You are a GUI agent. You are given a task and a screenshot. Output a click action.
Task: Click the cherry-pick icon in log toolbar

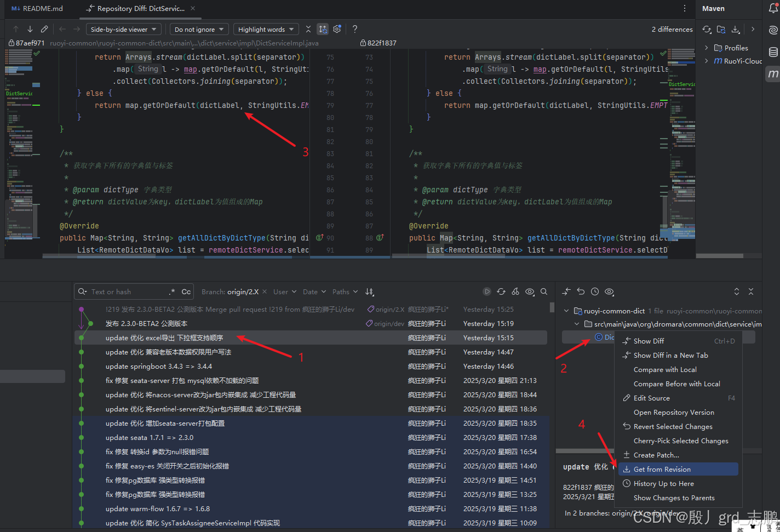(x=515, y=291)
